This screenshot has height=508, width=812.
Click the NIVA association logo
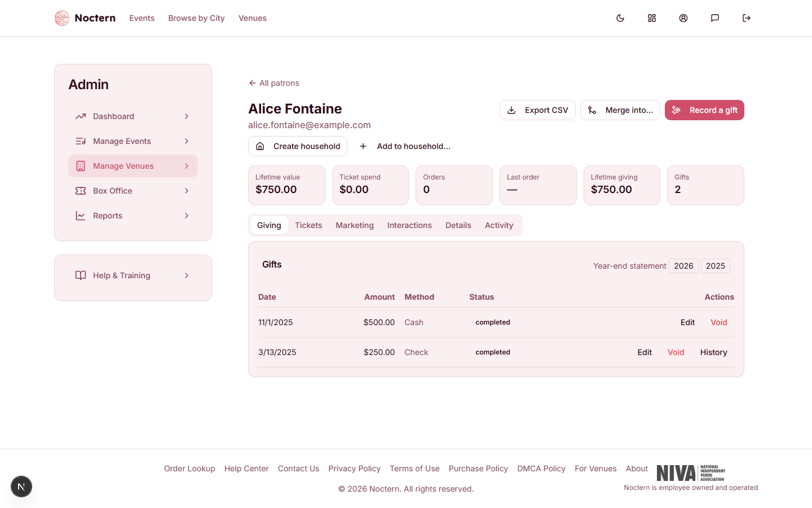click(691, 473)
